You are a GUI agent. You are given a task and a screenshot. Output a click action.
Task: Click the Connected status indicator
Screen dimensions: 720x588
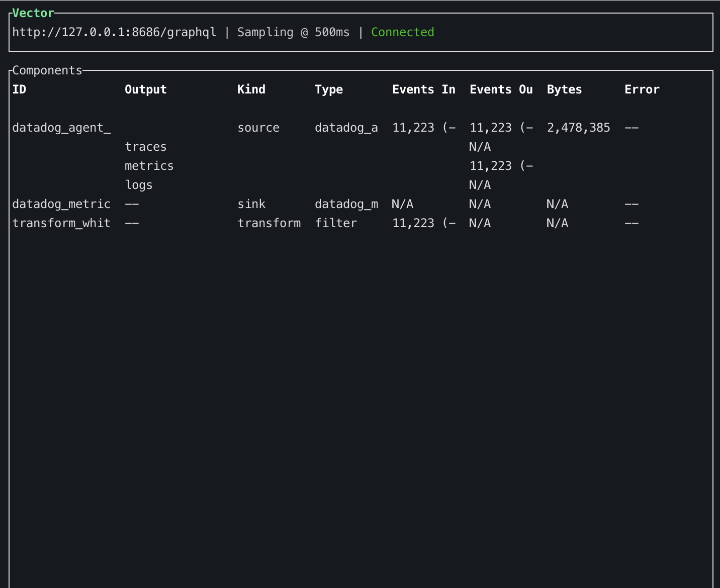(402, 32)
